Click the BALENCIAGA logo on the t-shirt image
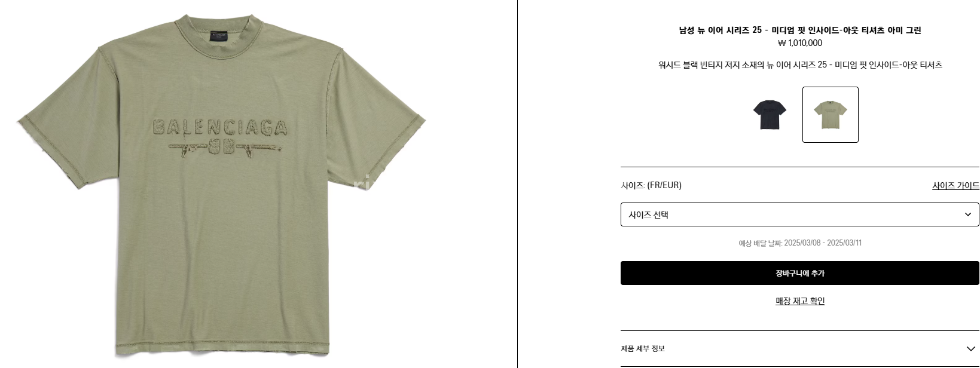 coord(220,127)
